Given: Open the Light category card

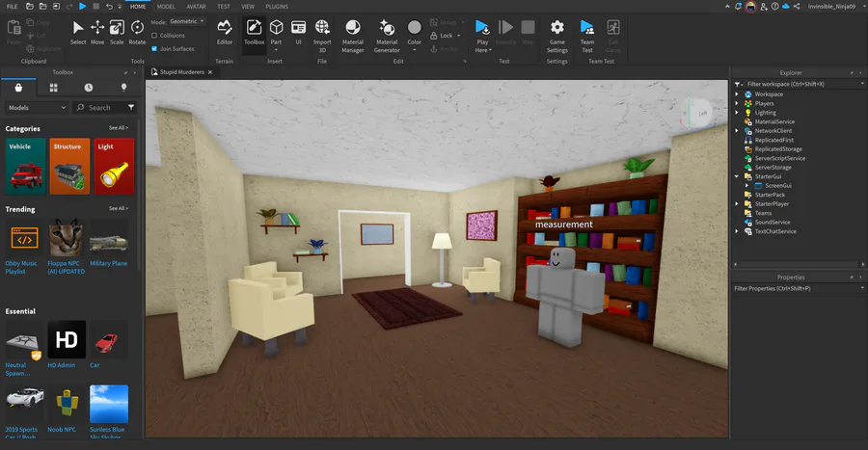Looking at the screenshot, I should [114, 167].
